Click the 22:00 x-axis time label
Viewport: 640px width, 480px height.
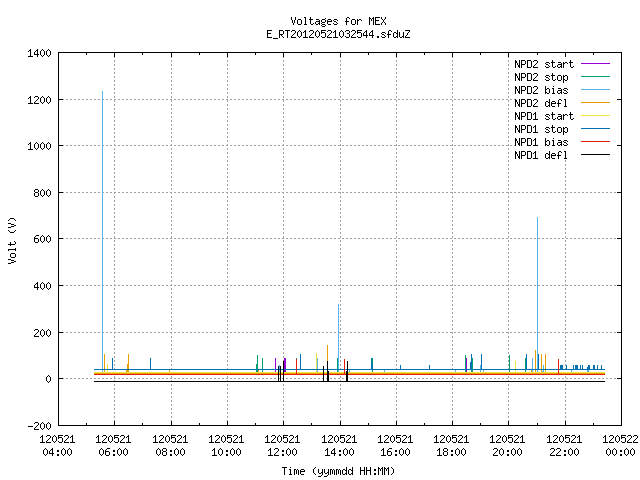[x=564, y=452]
